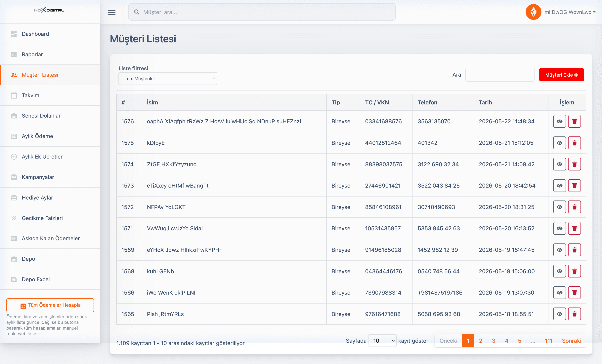Click Tüm Ödemeler Hesapla button
Screen dimensions: 602x364
pyautogui.click(x=50, y=305)
